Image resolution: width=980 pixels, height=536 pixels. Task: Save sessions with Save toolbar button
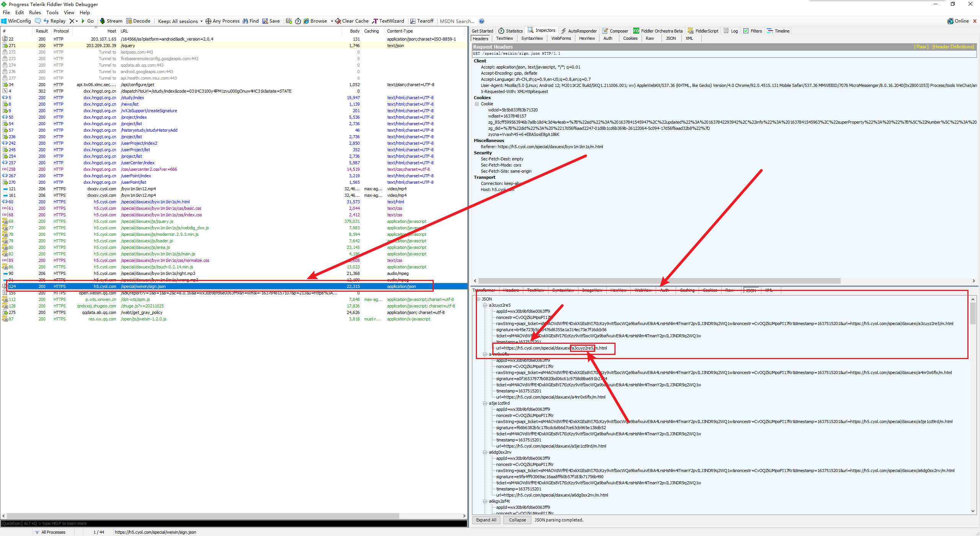pos(271,21)
